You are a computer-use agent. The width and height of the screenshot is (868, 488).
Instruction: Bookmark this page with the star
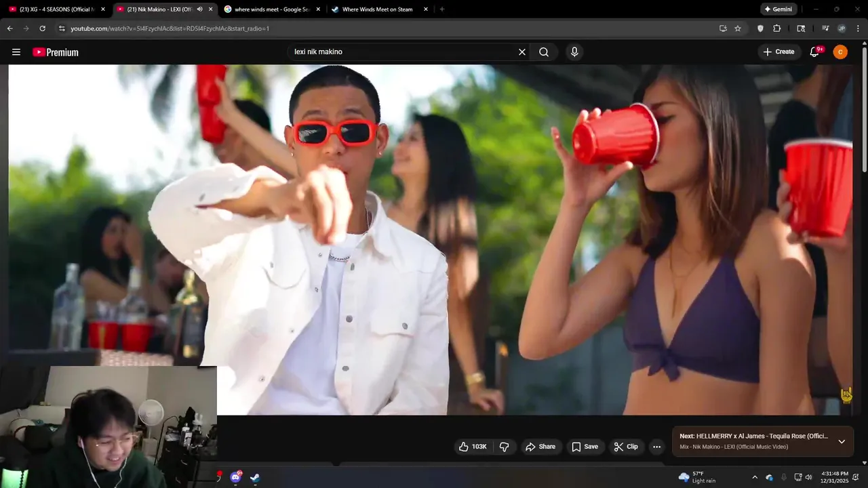pos(738,28)
